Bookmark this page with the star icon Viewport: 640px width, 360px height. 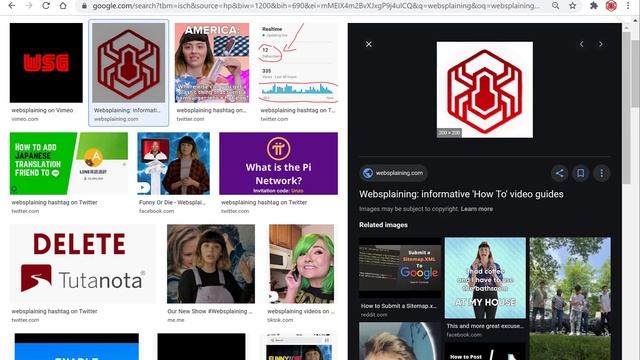(573, 6)
